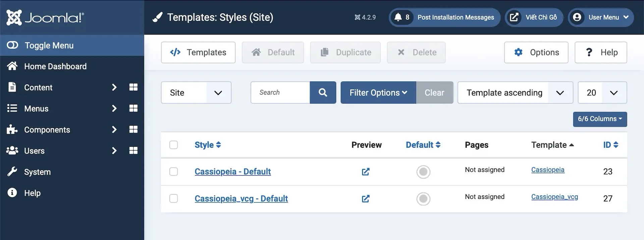This screenshot has height=240, width=644.
Task: Open notifications bell with 8 messages
Action: (x=401, y=17)
